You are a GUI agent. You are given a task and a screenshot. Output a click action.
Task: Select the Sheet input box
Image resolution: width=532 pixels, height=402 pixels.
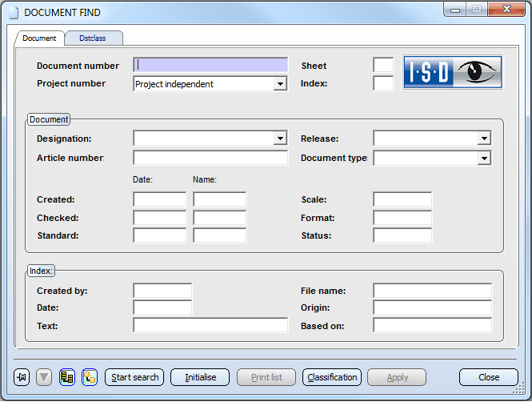383,65
